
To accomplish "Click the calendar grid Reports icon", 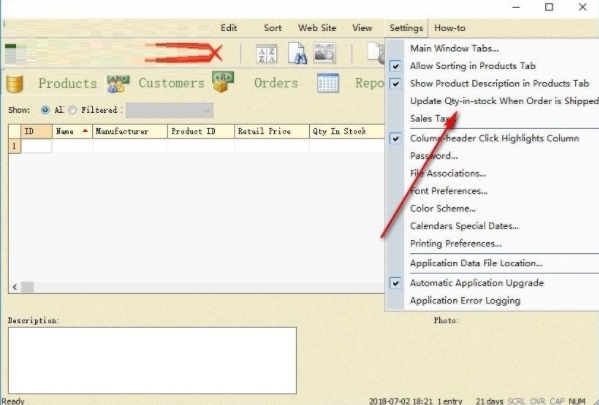I will tap(328, 83).
